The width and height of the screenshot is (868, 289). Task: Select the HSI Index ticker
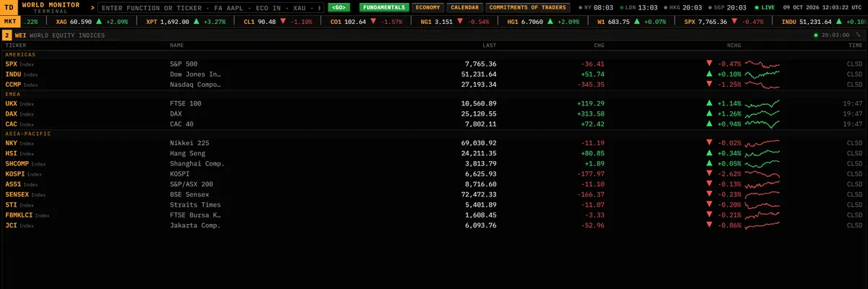(20, 153)
